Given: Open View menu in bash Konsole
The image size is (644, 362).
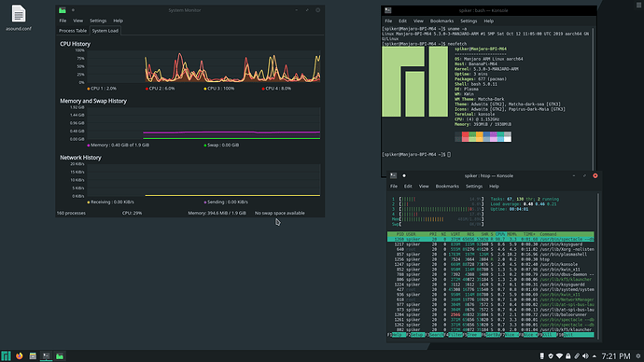Looking at the screenshot, I should coord(418,21).
